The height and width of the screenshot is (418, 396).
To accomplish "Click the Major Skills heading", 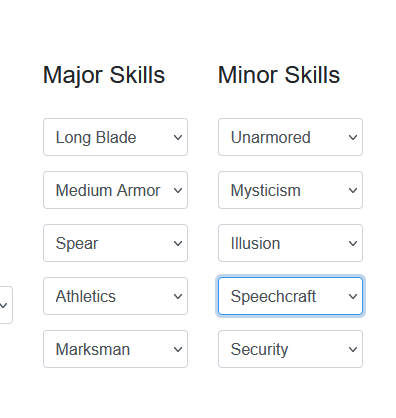I will [x=104, y=75].
